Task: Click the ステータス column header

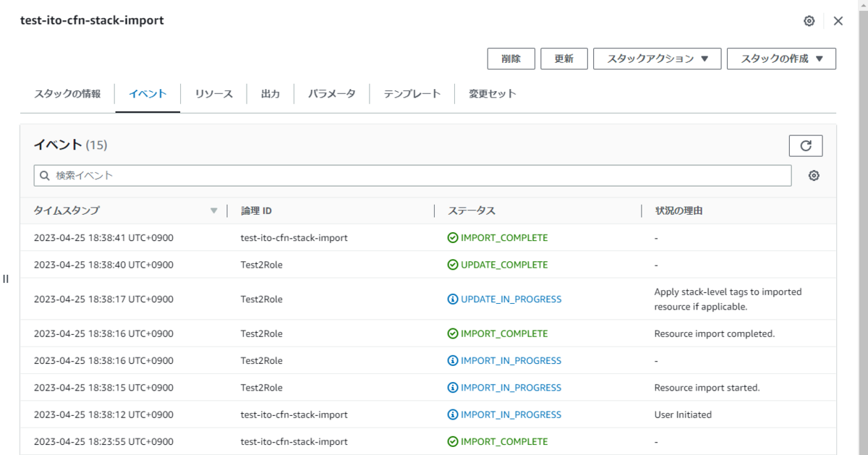Action: [472, 211]
